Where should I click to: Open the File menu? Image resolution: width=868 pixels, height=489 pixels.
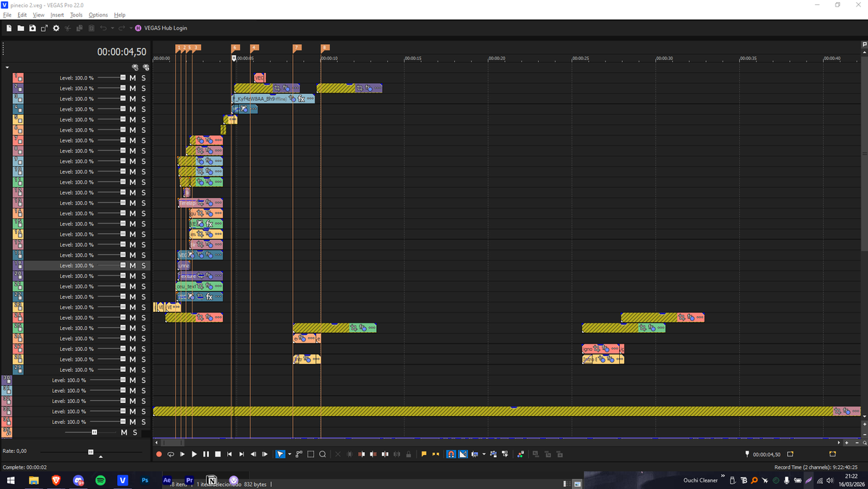coord(8,14)
